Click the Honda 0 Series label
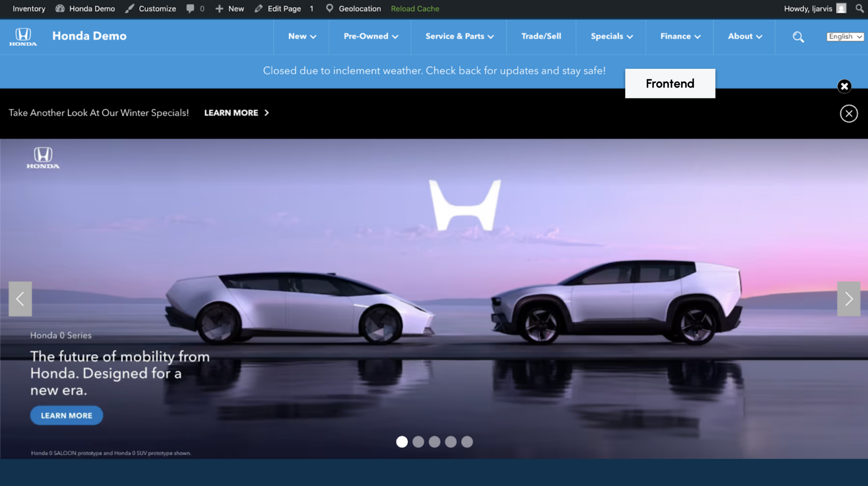Image resolution: width=868 pixels, height=486 pixels. point(61,335)
